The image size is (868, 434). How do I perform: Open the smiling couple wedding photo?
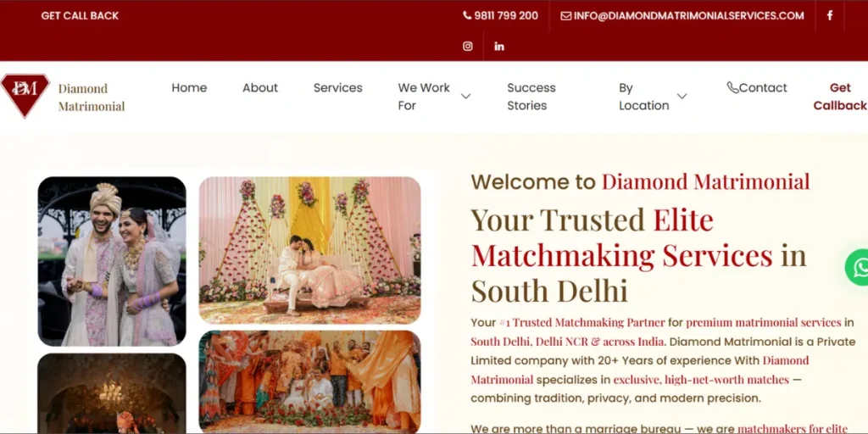112,261
